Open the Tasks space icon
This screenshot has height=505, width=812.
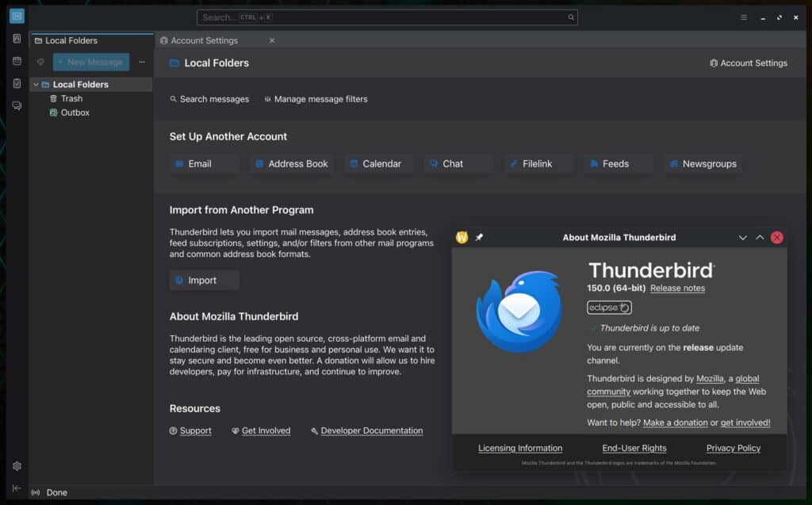(16, 83)
